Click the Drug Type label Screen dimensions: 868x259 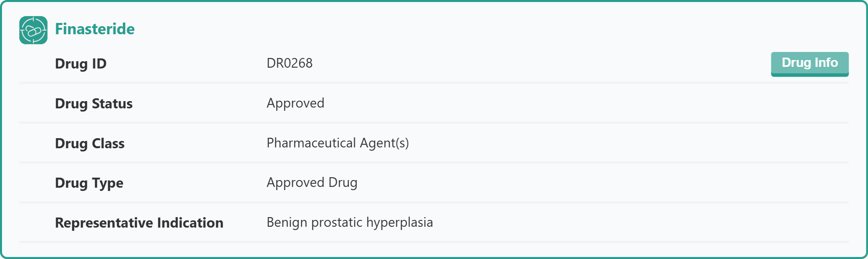[89, 183]
